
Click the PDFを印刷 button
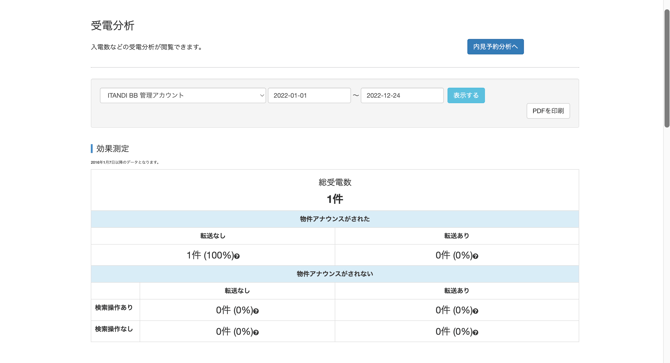click(x=548, y=111)
